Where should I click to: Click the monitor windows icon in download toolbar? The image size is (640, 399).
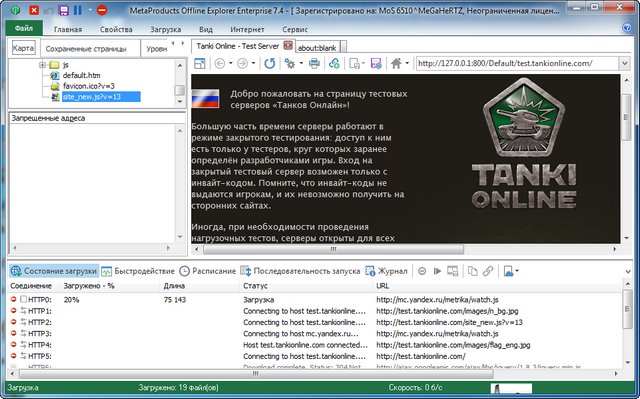[453, 271]
